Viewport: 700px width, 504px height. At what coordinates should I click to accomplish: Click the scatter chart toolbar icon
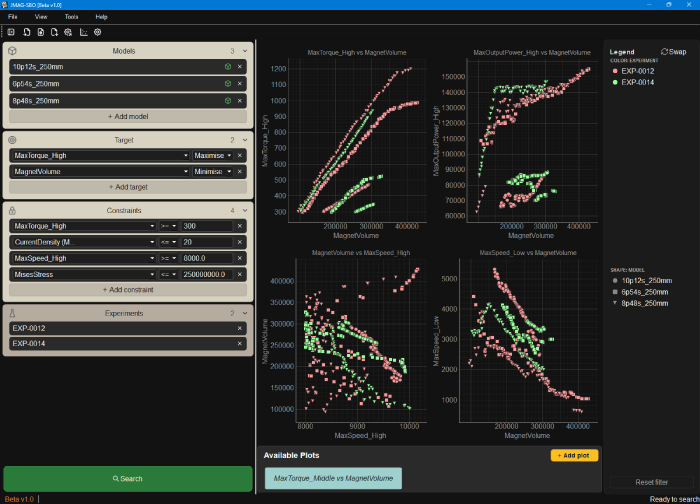click(83, 32)
